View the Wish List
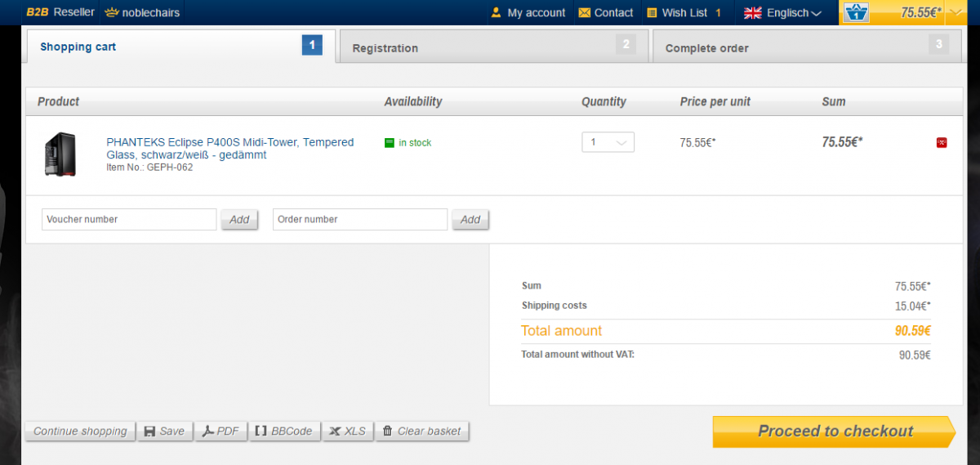Viewport: 980px width, 465px height. click(684, 12)
